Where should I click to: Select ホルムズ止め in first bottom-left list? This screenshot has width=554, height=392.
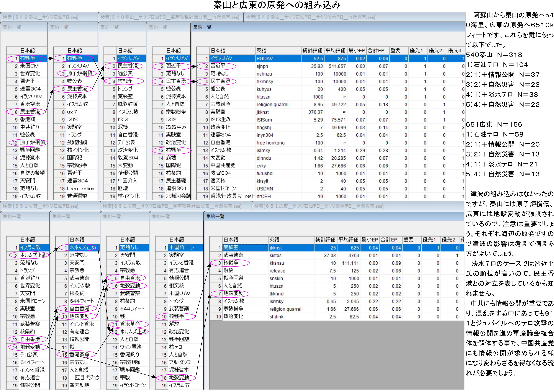point(33,255)
